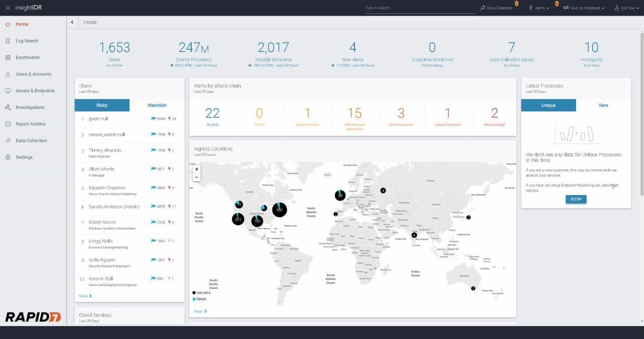This screenshot has width=644, height=339.
Task: Click the search field 'Type to Search'
Action: coord(420,8)
